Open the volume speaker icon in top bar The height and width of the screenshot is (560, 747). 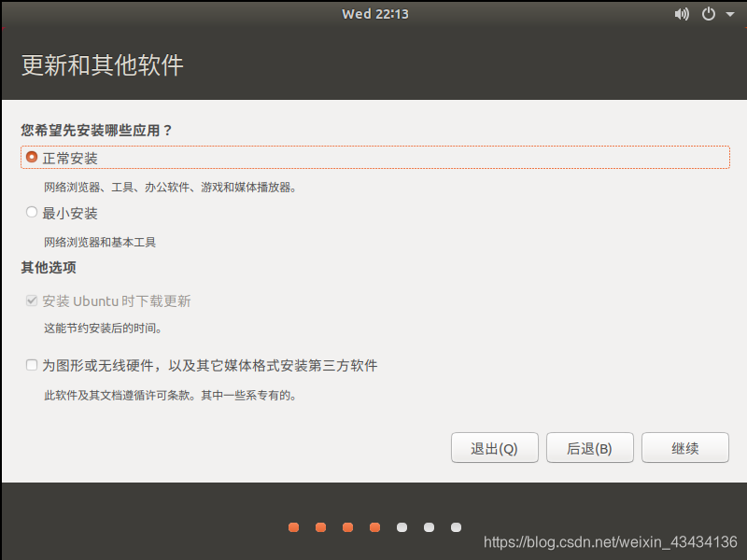pyautogui.click(x=682, y=14)
